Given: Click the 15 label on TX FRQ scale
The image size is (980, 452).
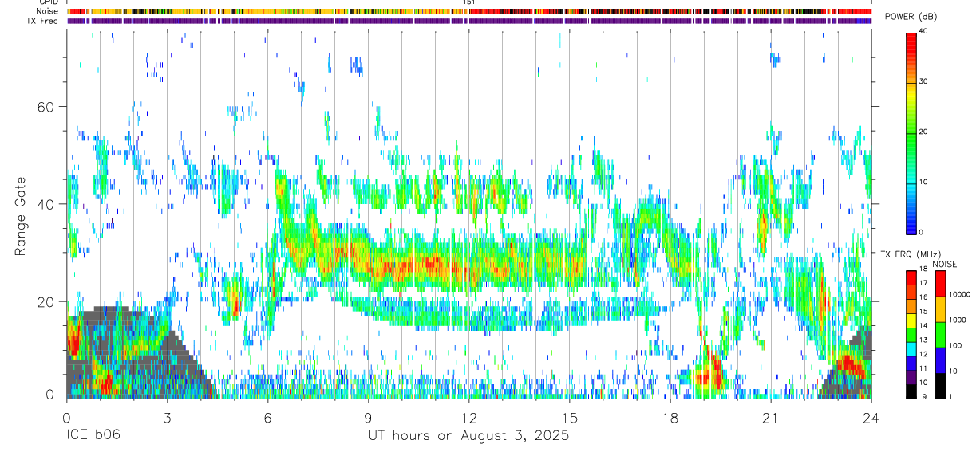Looking at the screenshot, I should tap(924, 311).
